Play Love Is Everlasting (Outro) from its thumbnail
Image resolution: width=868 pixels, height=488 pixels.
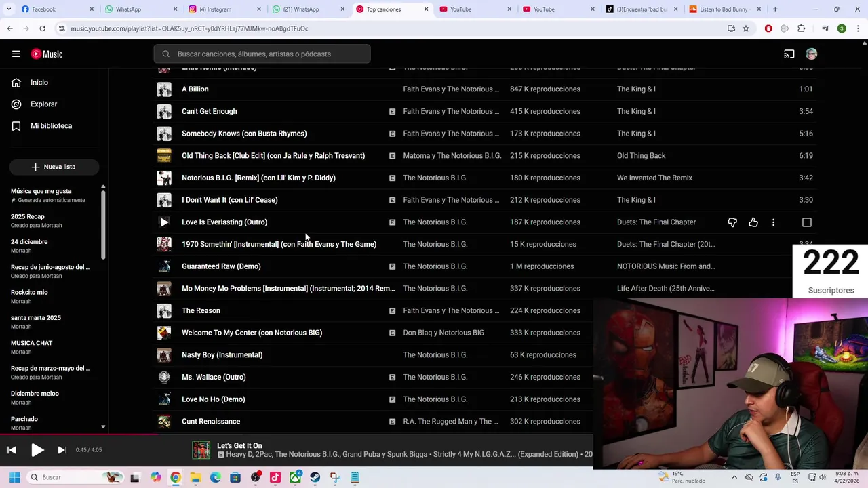(164, 222)
